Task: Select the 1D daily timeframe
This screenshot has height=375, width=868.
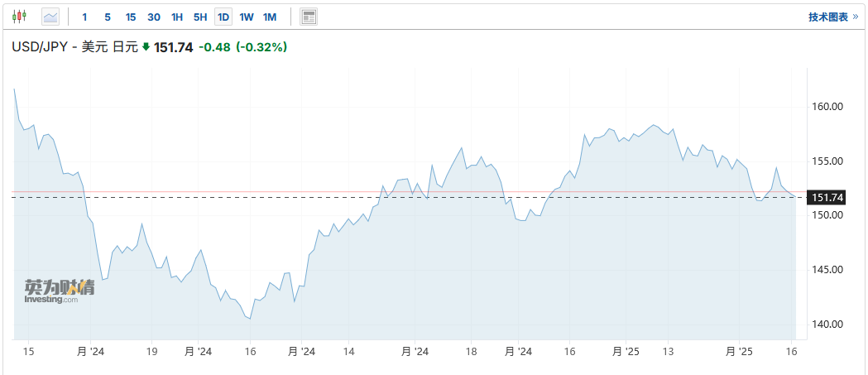Action: point(223,17)
